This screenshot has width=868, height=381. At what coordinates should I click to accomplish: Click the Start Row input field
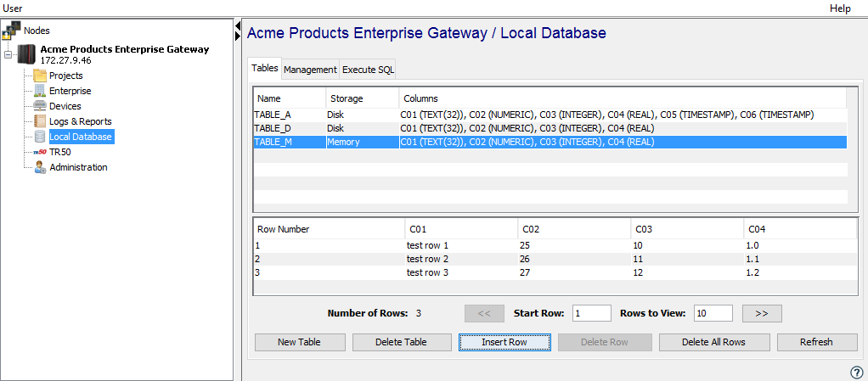591,313
